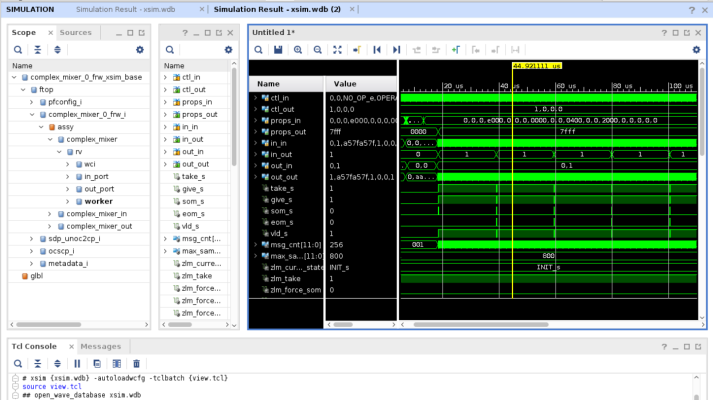Add a marker to the waveform
Image resolution: width=713 pixels, height=400 pixels.
click(456, 50)
